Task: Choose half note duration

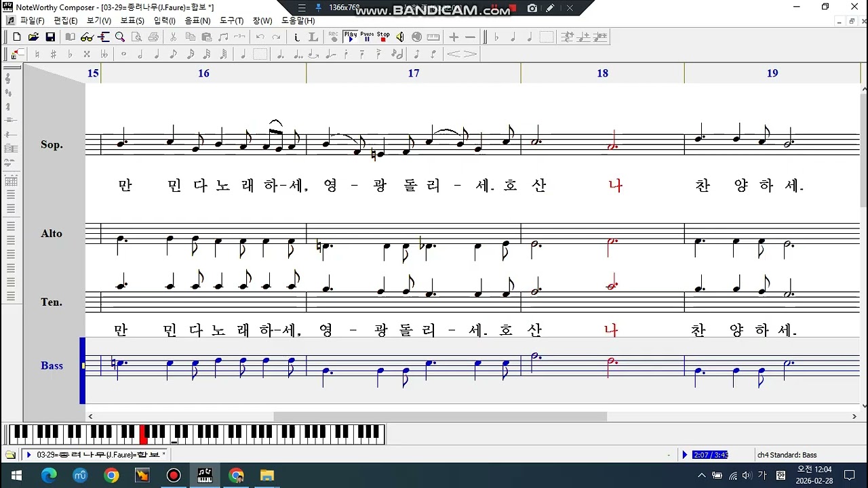Action: pos(140,54)
